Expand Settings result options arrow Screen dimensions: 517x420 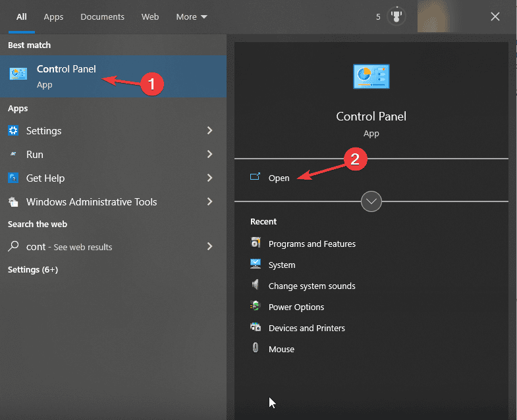pyautogui.click(x=209, y=130)
